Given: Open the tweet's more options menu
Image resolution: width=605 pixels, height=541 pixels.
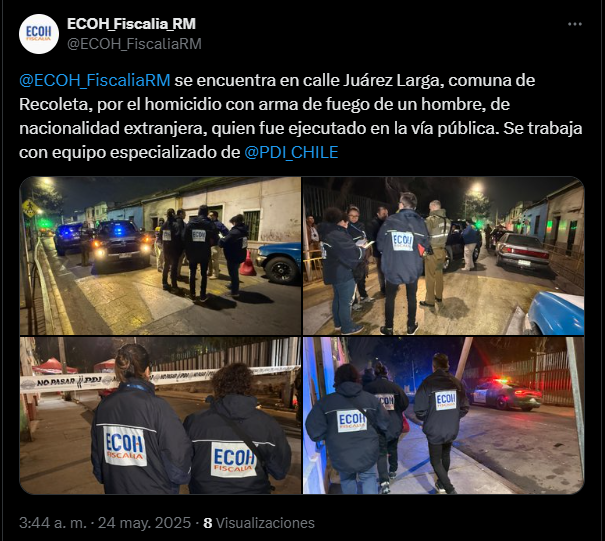Looking at the screenshot, I should (x=575, y=24).
